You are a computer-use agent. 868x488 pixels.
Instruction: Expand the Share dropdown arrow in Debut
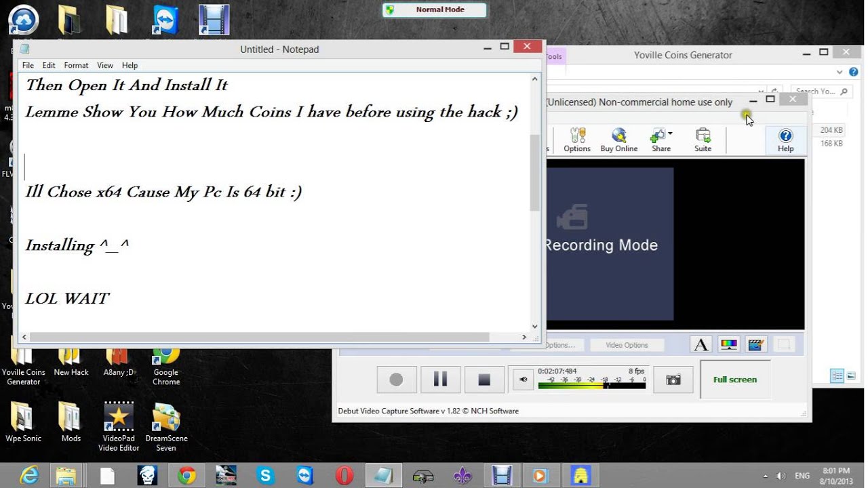[670, 134]
